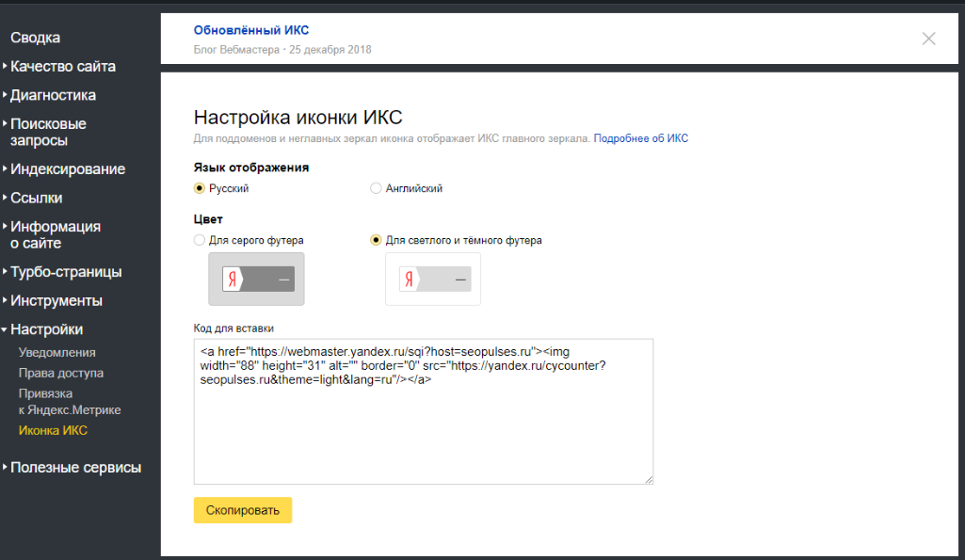Image resolution: width=965 pixels, height=560 pixels.
Task: Open the Обновлённый ИКС blog link
Action: click(x=251, y=30)
